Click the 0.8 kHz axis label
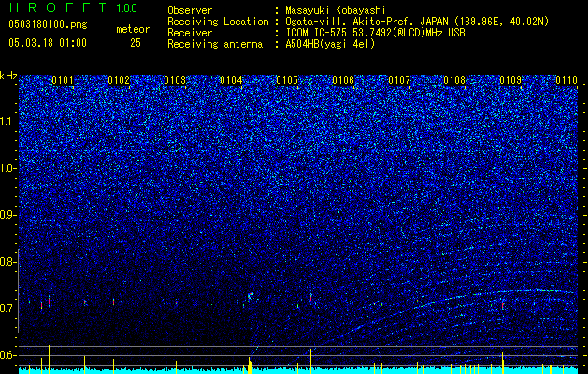Screen dimensions: 588x374 (8, 262)
